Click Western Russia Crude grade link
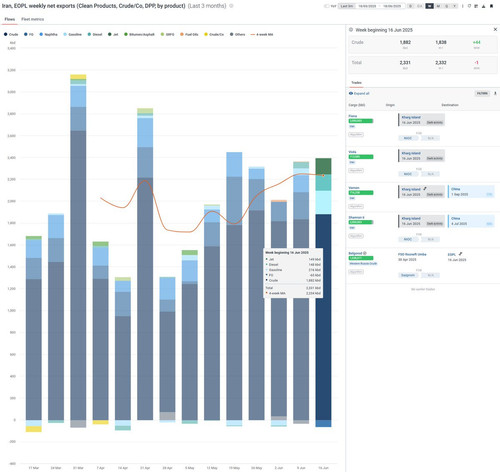This screenshot has height=472, width=500. coord(363,264)
